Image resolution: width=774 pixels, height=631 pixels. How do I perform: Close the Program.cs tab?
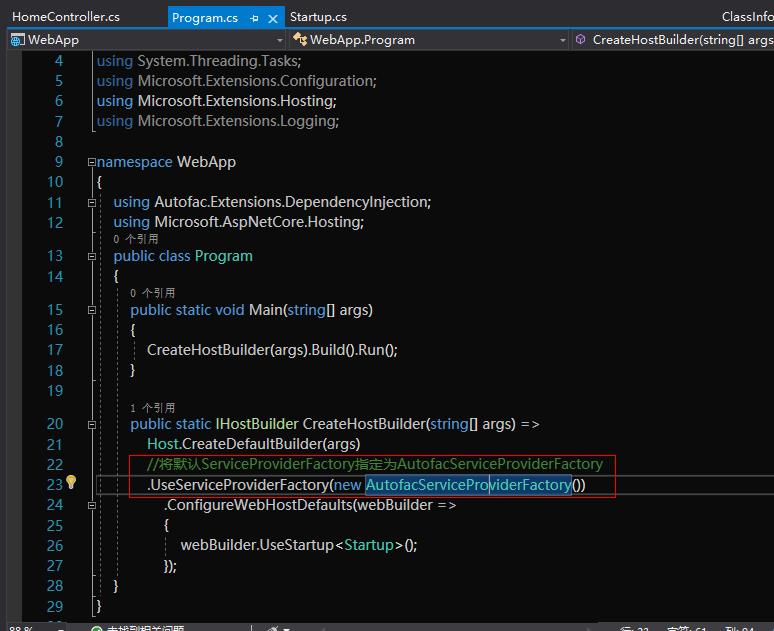coord(274,18)
